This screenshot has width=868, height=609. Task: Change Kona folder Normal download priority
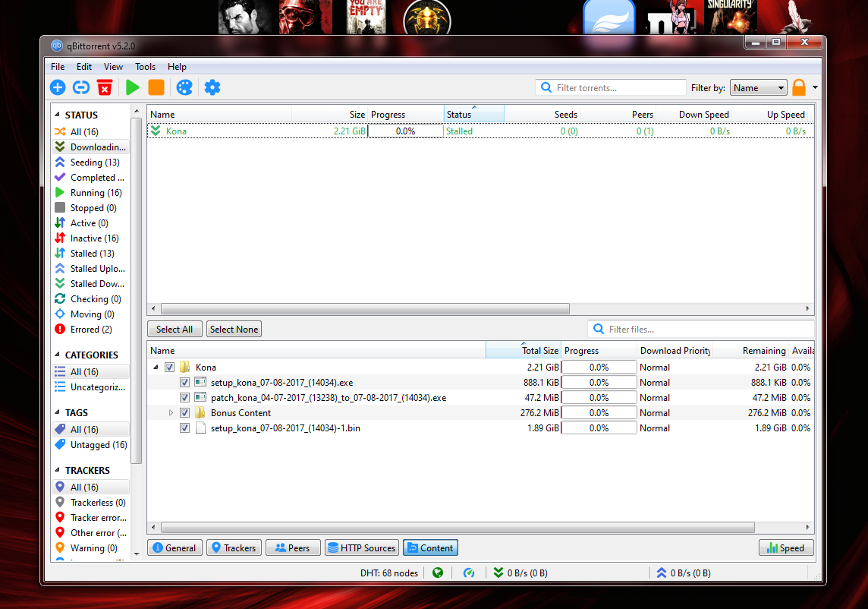coord(654,368)
